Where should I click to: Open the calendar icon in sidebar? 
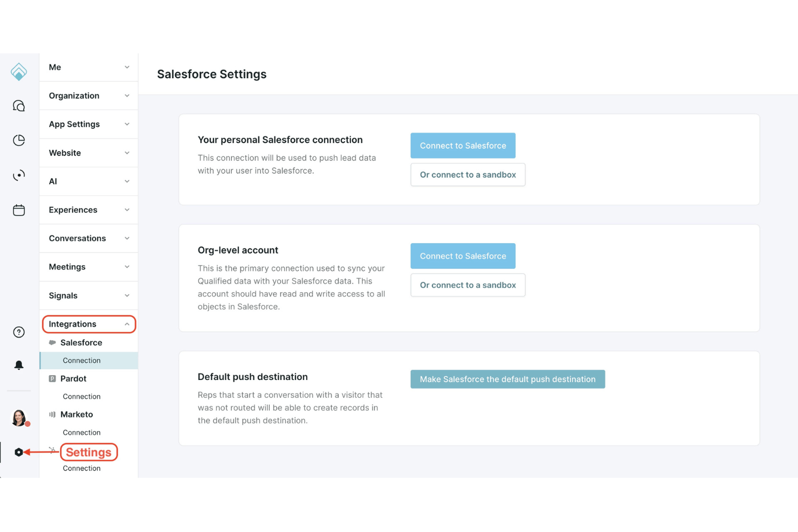[x=19, y=210]
